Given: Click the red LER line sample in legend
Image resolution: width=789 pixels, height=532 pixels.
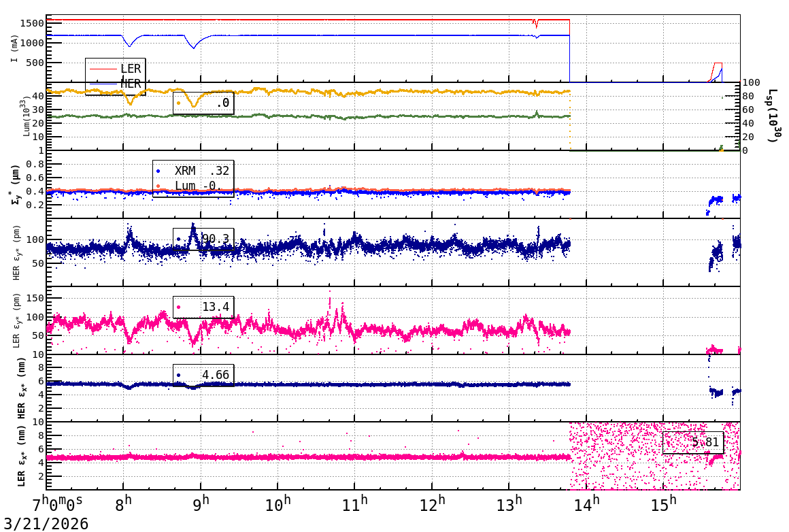Looking at the screenshot, I should [x=103, y=69].
